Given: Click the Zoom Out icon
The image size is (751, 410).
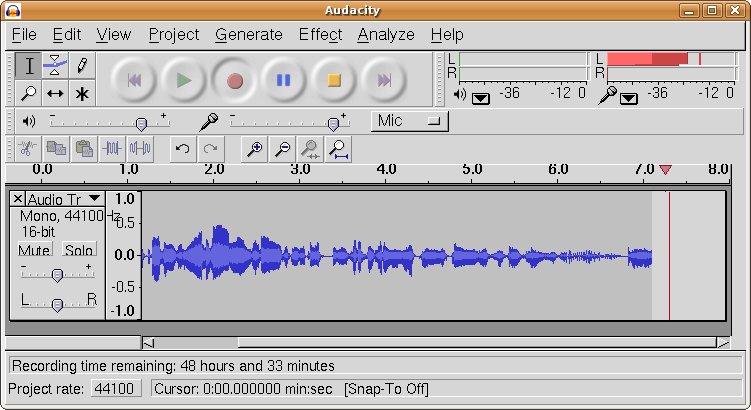Looking at the screenshot, I should (x=282, y=149).
